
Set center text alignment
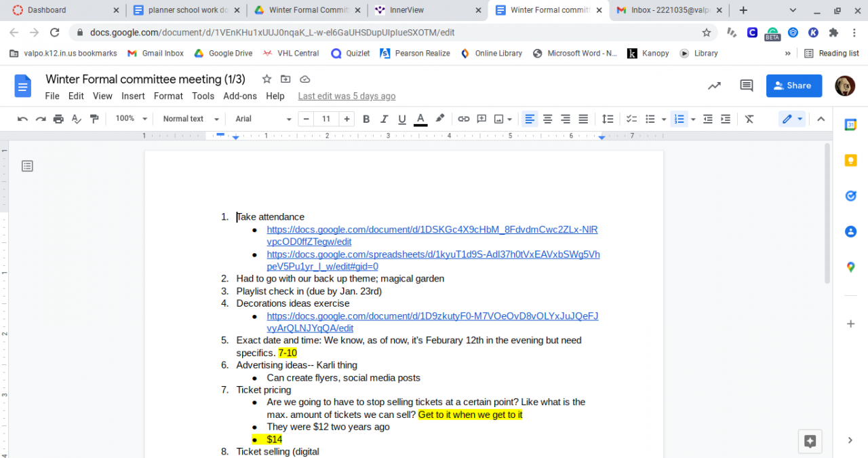tap(547, 119)
